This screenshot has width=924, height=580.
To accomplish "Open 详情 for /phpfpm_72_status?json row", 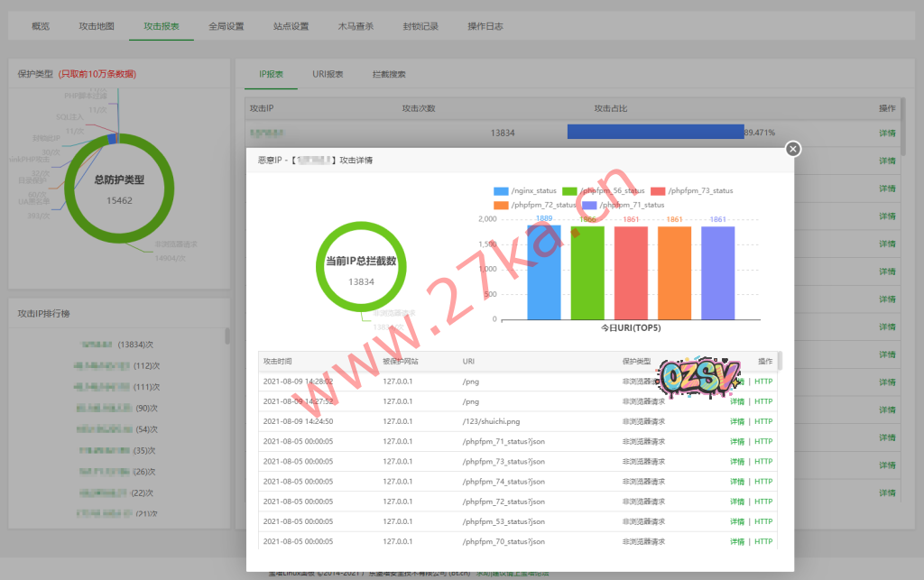I will pos(737,502).
